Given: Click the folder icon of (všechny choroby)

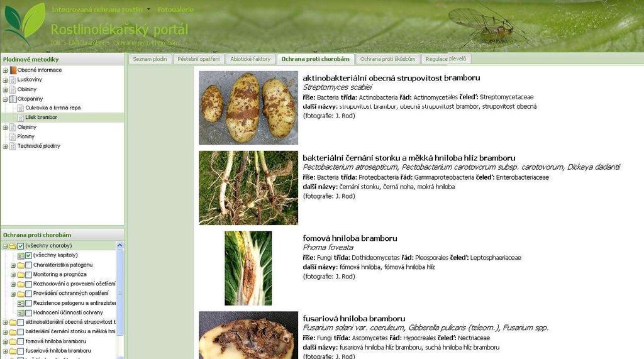Looking at the screenshot, I should click(x=13, y=246).
